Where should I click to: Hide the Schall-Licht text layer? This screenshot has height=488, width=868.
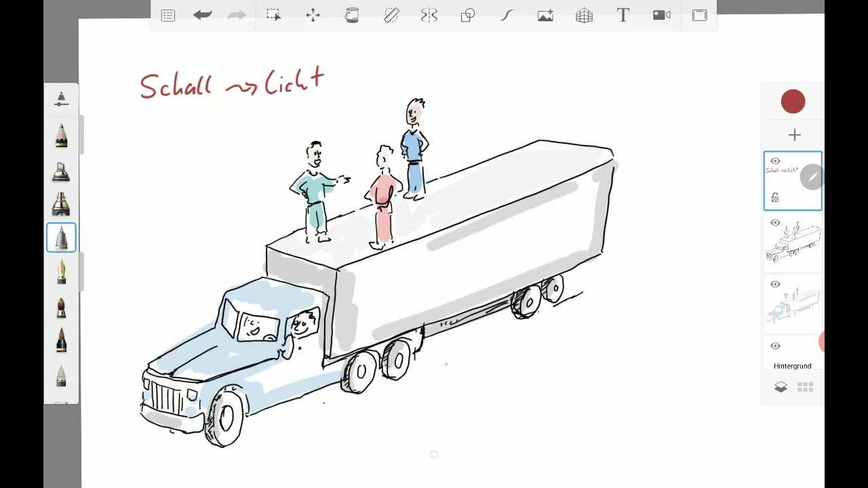(x=775, y=161)
